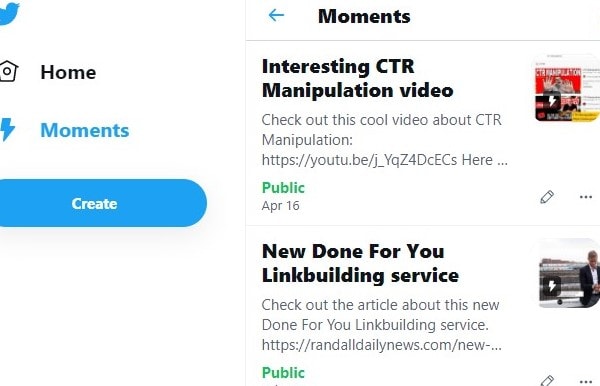The height and width of the screenshot is (386, 600).
Task: Edit the Linkbuilding service moment with pencil icon
Action: coord(547,381)
